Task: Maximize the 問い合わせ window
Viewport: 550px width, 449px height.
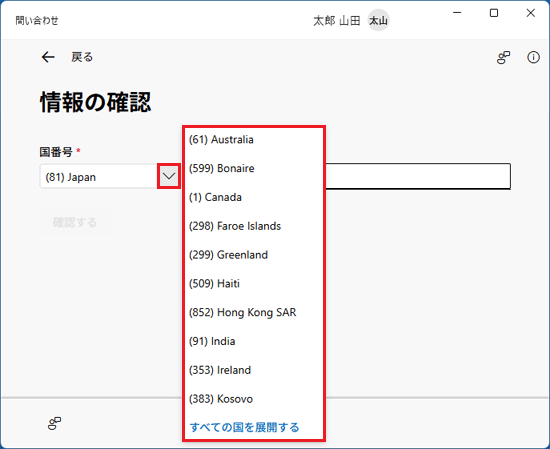Action: point(494,13)
